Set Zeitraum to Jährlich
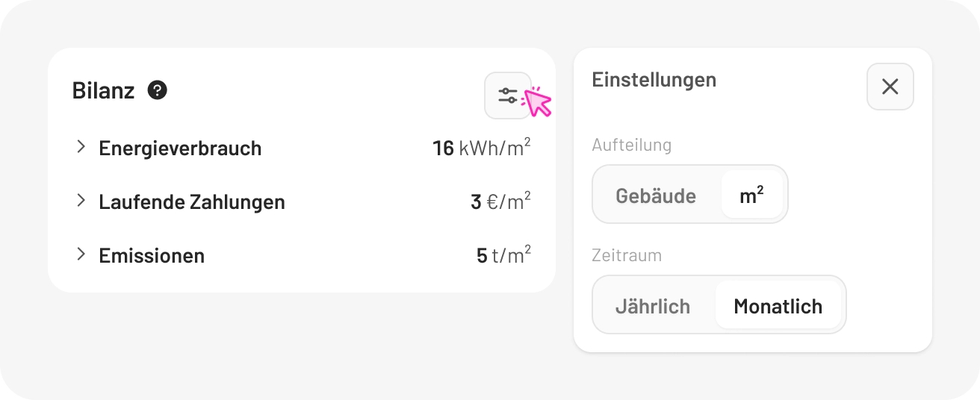Viewport: 980px width, 400px height. pyautogui.click(x=653, y=306)
